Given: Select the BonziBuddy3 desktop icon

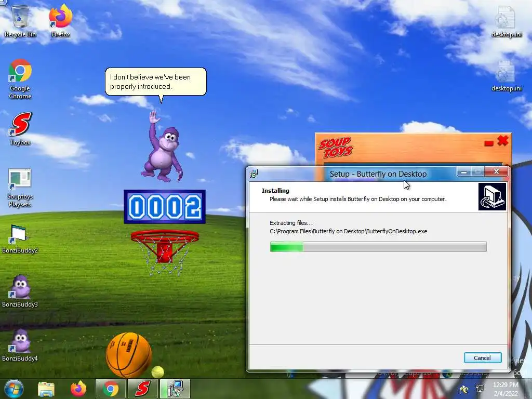Looking at the screenshot, I should tap(20, 291).
